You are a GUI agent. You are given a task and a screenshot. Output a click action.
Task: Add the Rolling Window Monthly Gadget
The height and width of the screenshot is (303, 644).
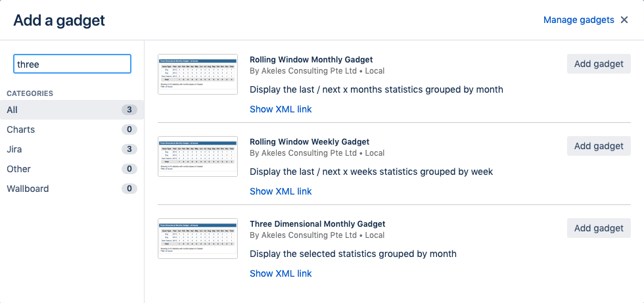point(599,64)
